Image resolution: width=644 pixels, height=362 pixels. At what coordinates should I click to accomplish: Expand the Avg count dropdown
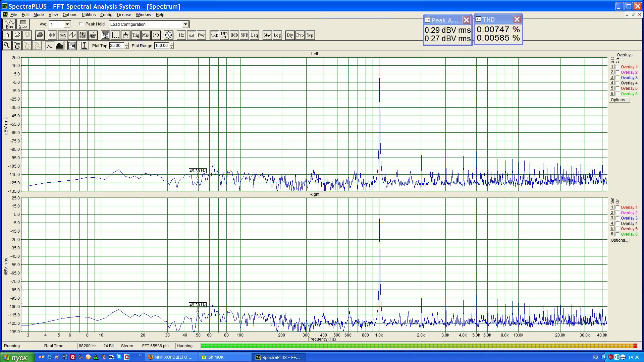pyautogui.click(x=67, y=24)
